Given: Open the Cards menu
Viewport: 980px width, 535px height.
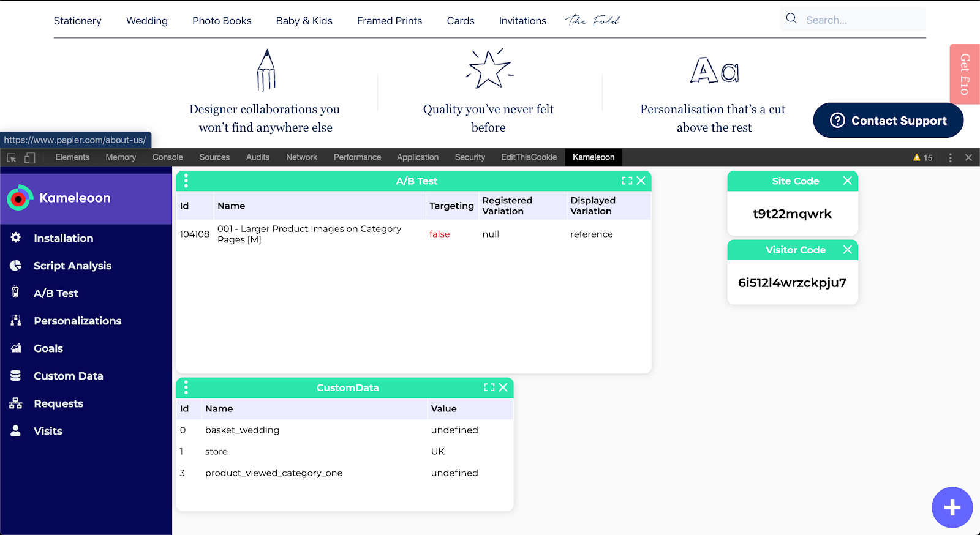Looking at the screenshot, I should coord(461,21).
